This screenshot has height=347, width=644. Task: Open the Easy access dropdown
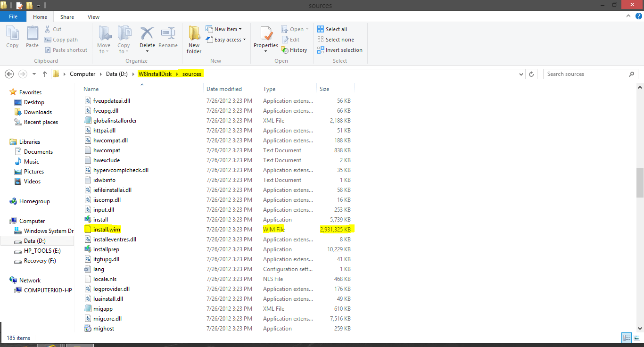227,40
